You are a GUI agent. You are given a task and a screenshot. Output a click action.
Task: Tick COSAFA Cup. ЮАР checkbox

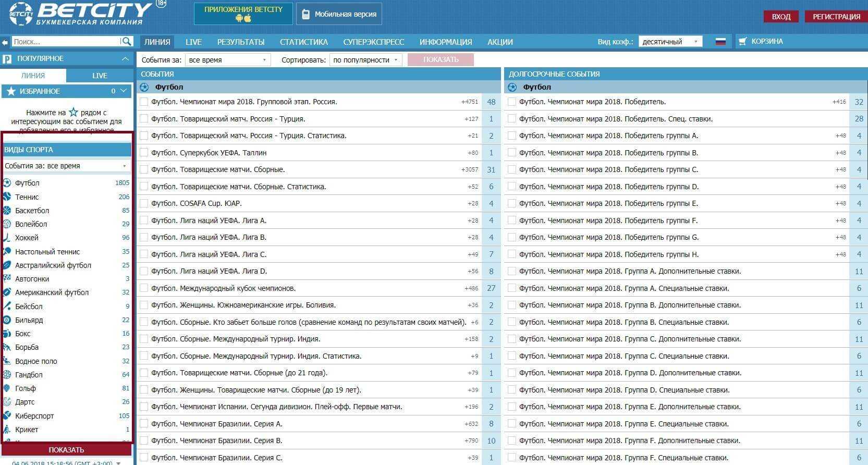point(144,203)
